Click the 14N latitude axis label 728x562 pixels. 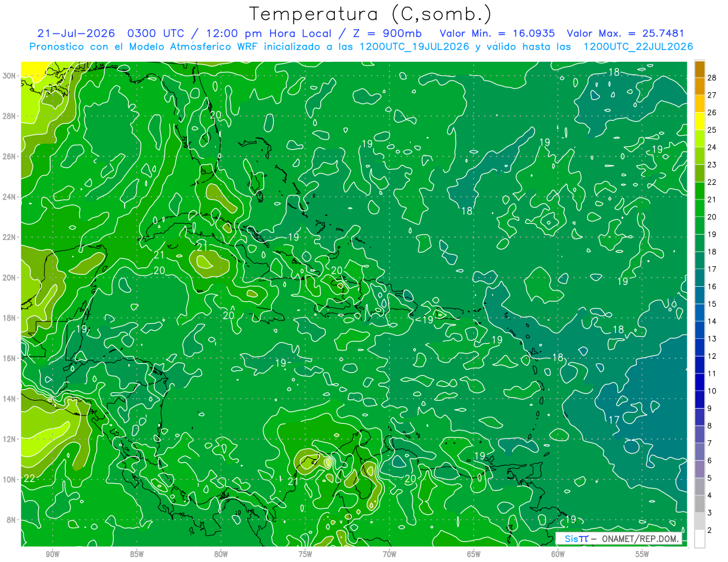[x=10, y=399]
